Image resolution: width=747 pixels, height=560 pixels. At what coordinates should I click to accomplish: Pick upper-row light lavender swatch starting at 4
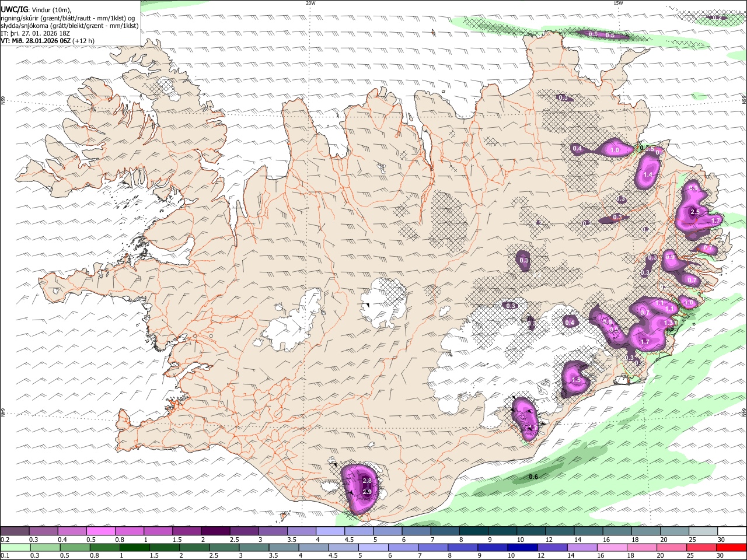[x=330, y=531]
